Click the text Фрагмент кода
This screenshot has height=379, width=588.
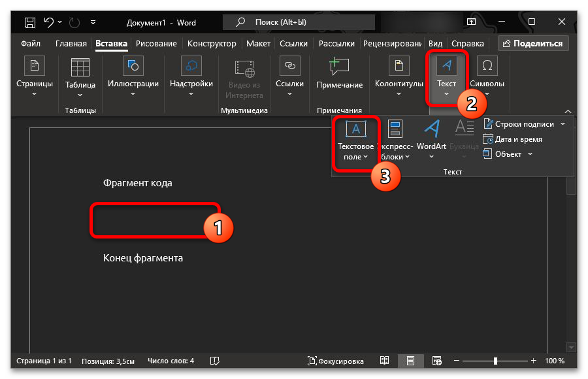[x=138, y=183]
